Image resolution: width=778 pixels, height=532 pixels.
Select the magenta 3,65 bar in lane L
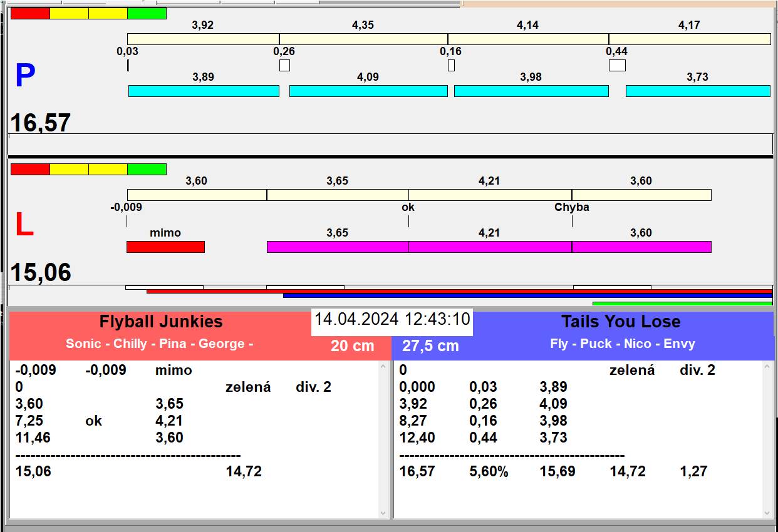click(338, 247)
